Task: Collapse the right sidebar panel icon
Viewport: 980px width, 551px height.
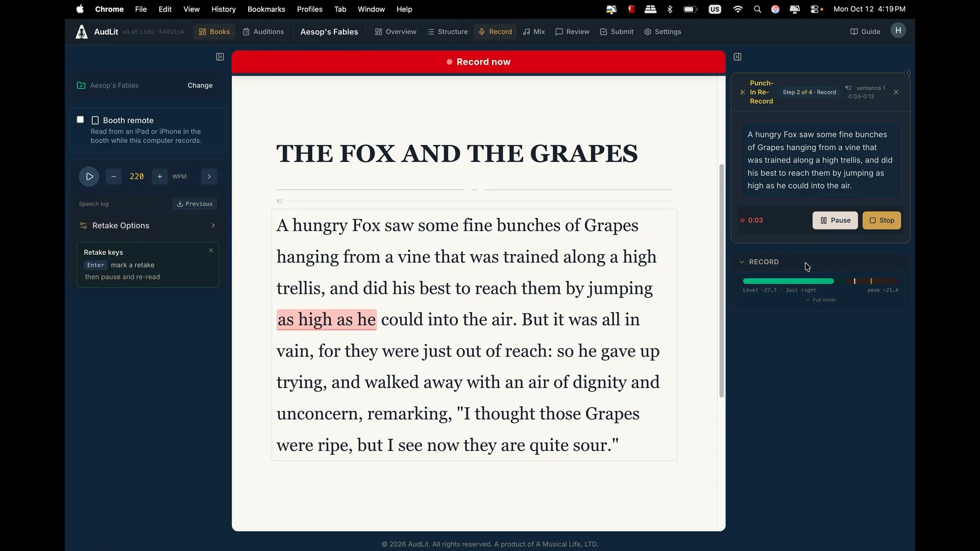Action: (738, 57)
